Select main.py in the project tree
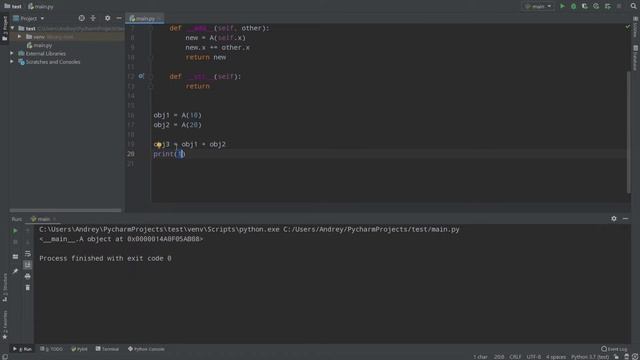The height and width of the screenshot is (360, 640). [x=40, y=45]
